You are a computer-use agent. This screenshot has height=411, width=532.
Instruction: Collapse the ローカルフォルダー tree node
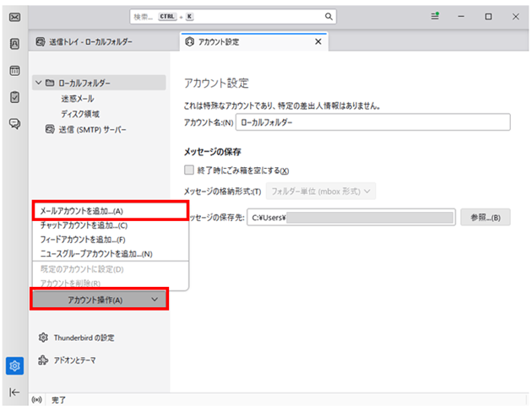(x=38, y=83)
